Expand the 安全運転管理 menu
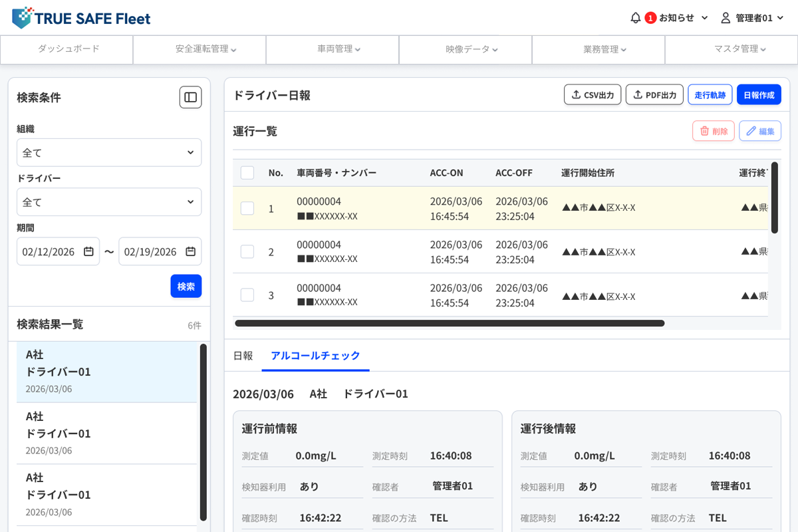This screenshot has width=798, height=532. pyautogui.click(x=199, y=49)
